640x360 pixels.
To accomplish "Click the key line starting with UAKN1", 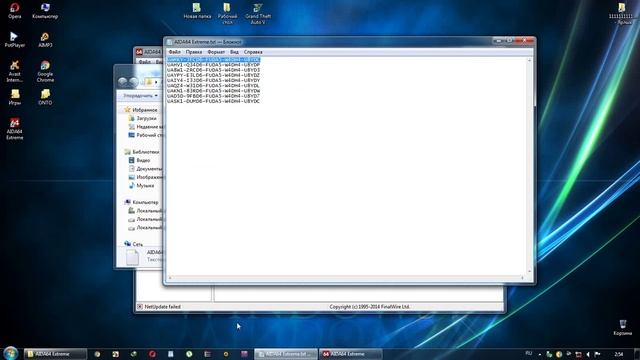I will coord(213,91).
